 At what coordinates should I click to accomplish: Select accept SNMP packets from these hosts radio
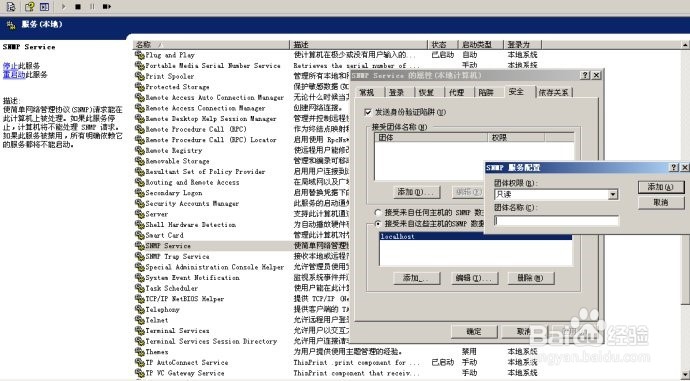pyautogui.click(x=378, y=223)
